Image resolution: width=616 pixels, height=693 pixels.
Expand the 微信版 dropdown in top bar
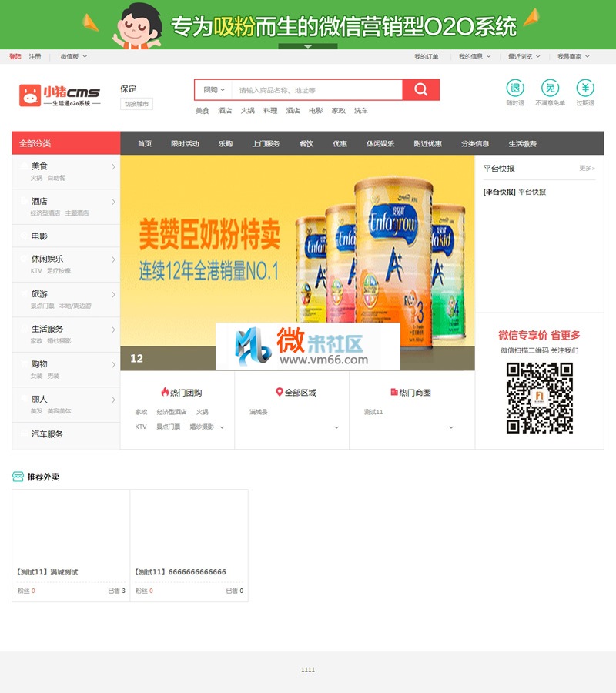tap(74, 56)
